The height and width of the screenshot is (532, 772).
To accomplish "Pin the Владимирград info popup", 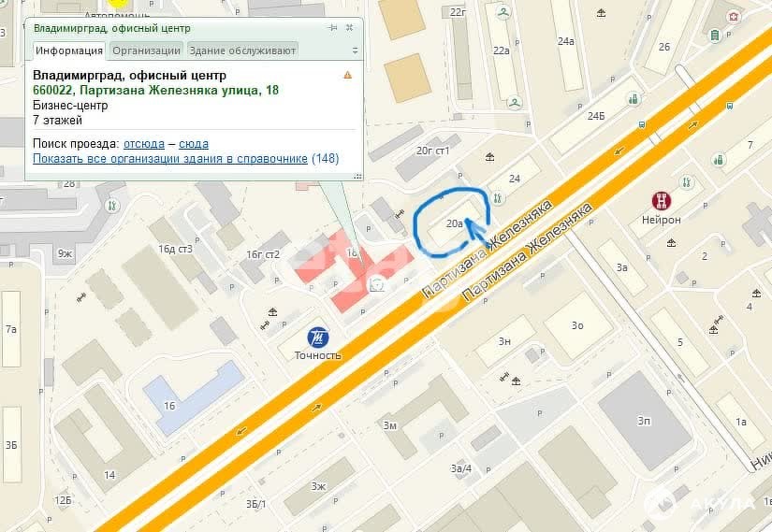I will (x=333, y=27).
